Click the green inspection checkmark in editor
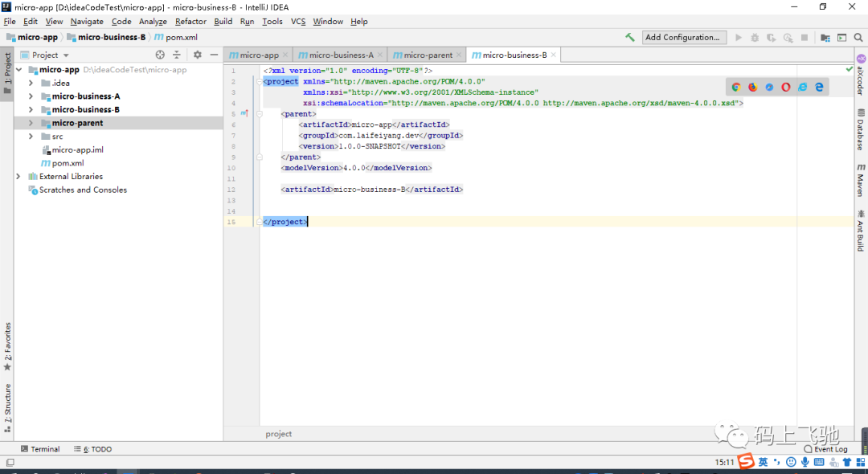This screenshot has height=474, width=868. [x=850, y=70]
